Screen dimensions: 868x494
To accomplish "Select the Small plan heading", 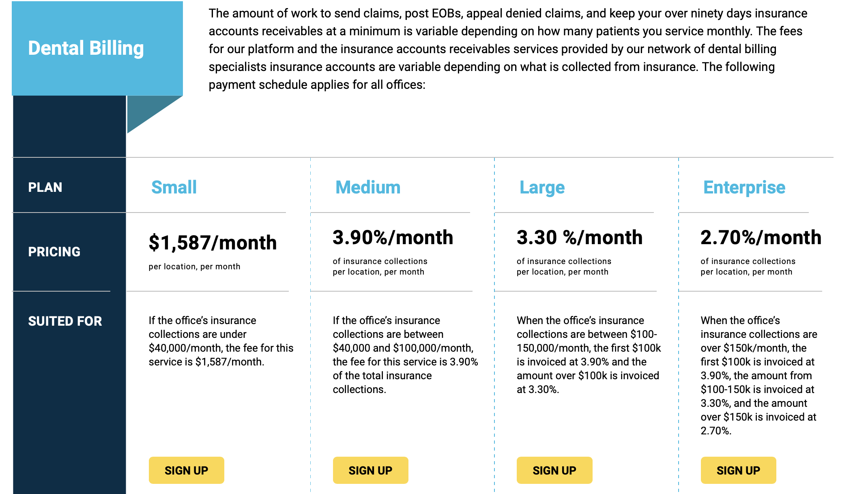I will point(174,187).
